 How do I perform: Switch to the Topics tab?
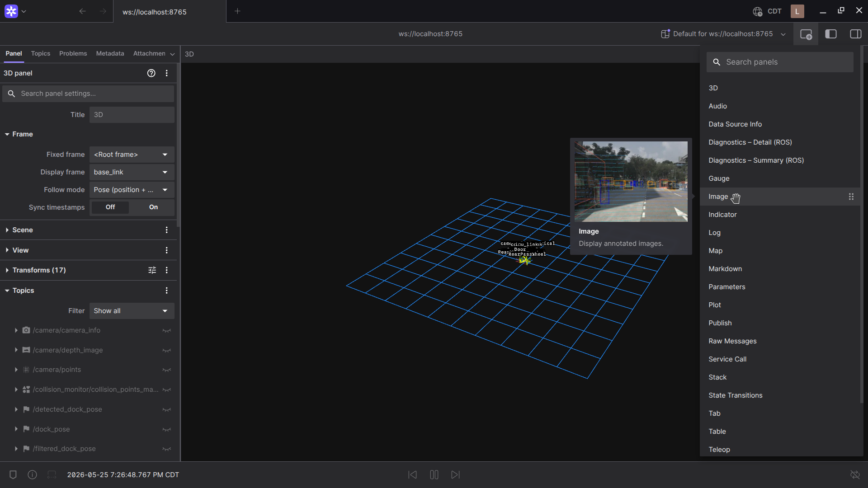[41, 53]
